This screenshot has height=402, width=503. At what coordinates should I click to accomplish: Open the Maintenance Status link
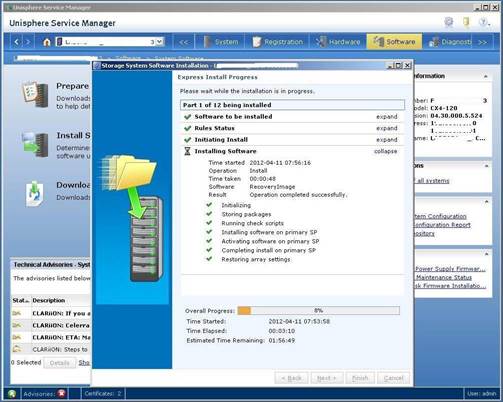point(444,277)
